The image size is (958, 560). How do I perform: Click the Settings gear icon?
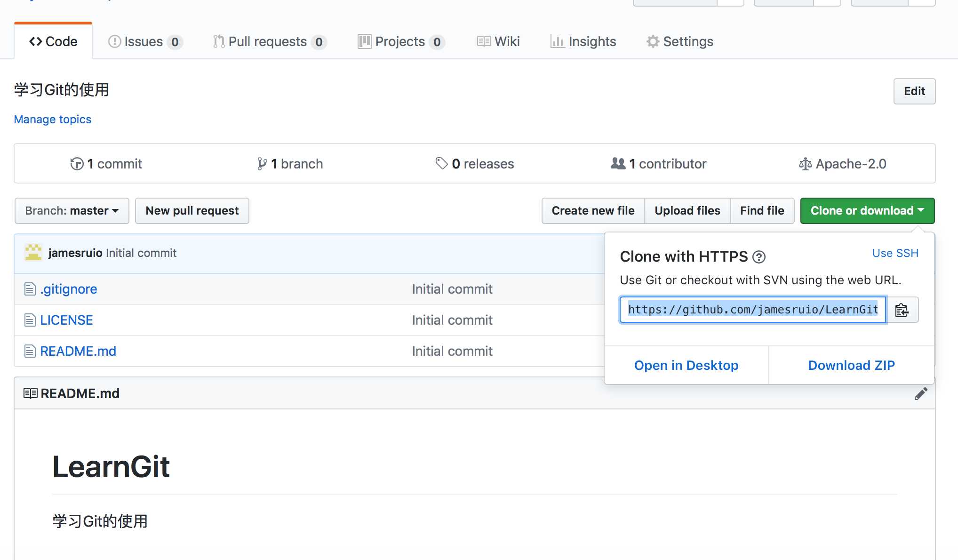653,41
